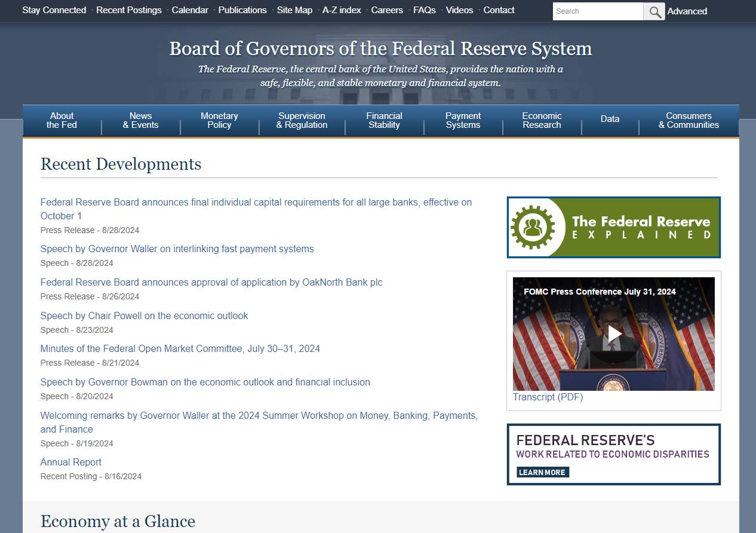Open The Federal Reserve Explained gear banner
The width and height of the screenshot is (756, 533).
tap(614, 227)
